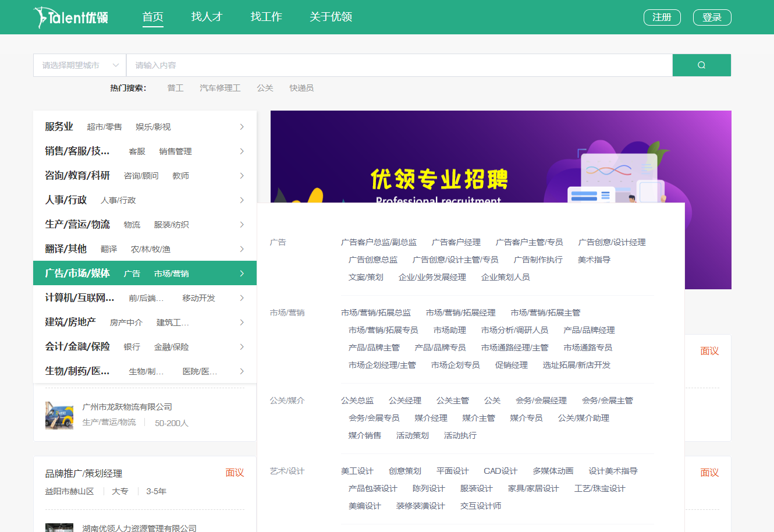Image resolution: width=774 pixels, height=532 pixels.
Task: Choose 交互设计师 in flyout
Action: coord(481,506)
